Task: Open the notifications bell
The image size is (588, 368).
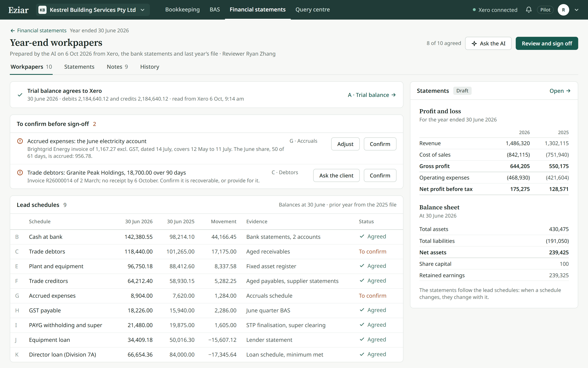Action: 528,10
